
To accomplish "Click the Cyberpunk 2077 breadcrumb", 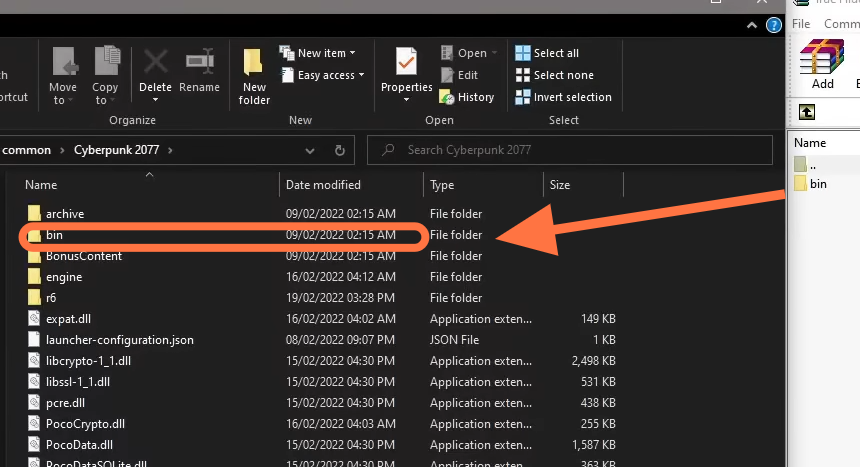I will (116, 150).
